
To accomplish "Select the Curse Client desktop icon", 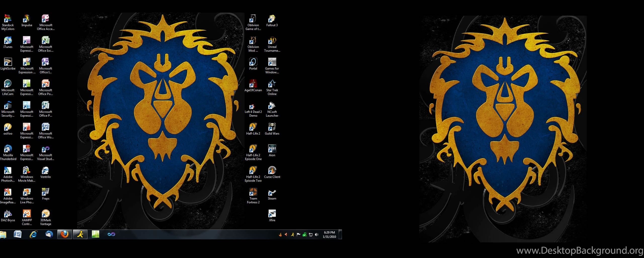I will [272, 172].
